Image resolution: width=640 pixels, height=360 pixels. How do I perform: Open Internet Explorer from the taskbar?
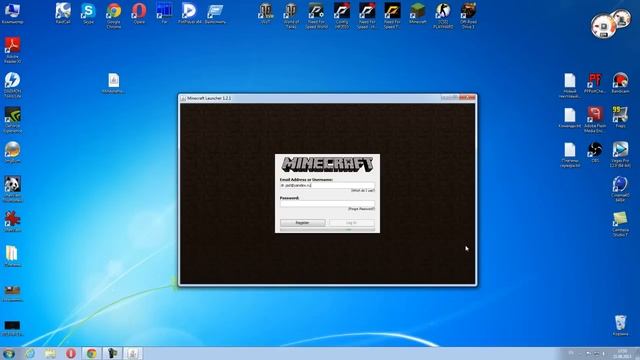click(x=30, y=353)
